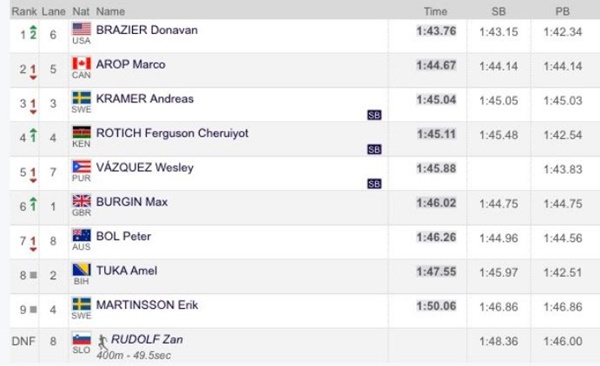Sort by the Time column header
The height and width of the screenshot is (366, 600).
pos(435,11)
